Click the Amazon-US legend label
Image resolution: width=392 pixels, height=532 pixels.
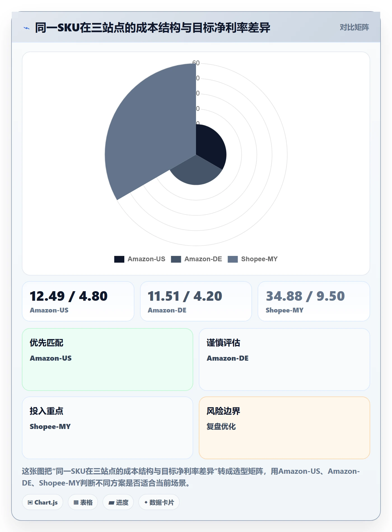[146, 259]
